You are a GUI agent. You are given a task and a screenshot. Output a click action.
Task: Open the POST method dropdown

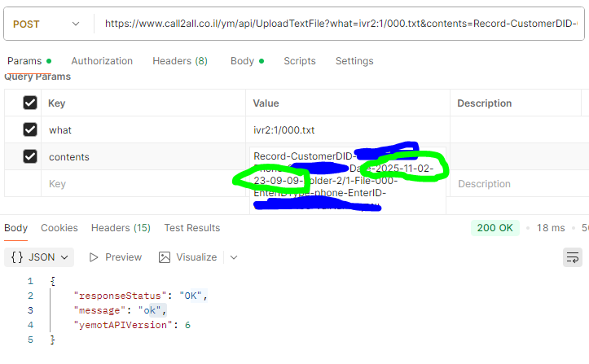[x=49, y=24]
